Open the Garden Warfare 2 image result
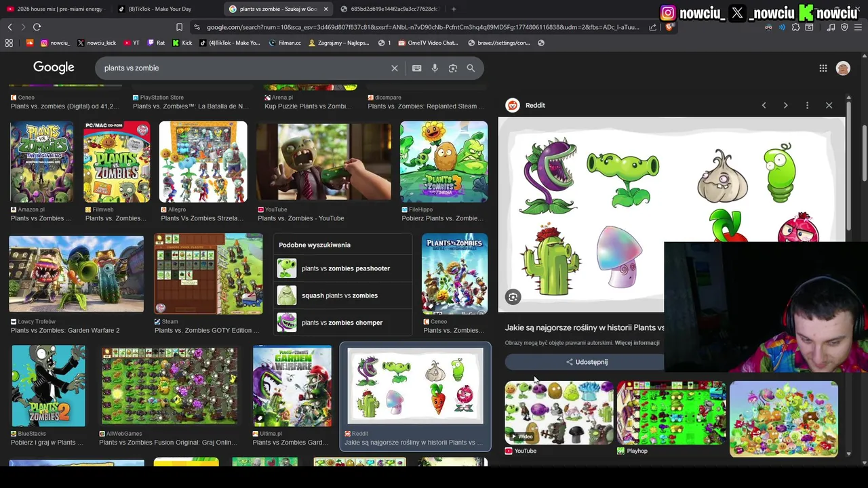Viewport: 868px width, 488px height. click(76, 274)
